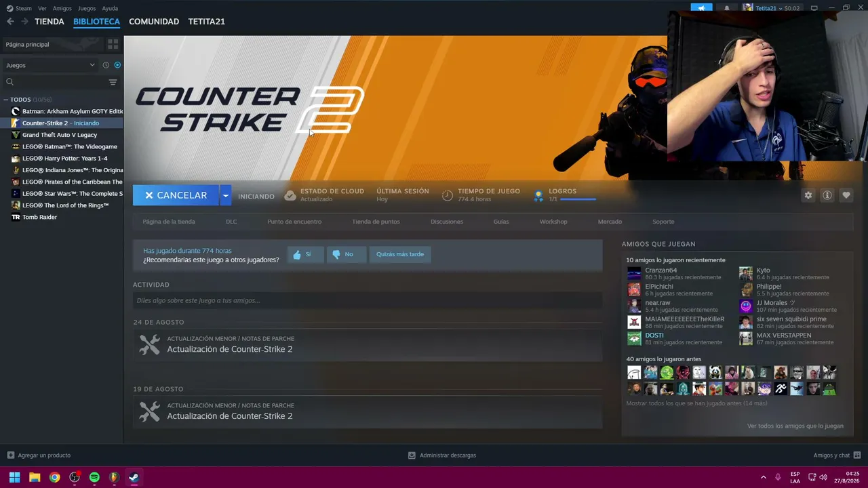
Task: Enter Big Picture mode from title bar
Action: click(814, 8)
